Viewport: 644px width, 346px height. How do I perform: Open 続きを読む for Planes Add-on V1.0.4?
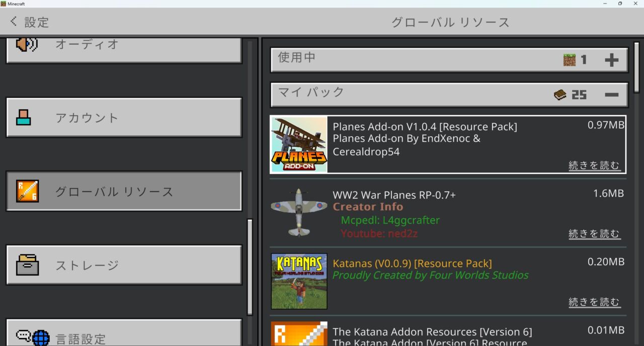click(x=595, y=164)
